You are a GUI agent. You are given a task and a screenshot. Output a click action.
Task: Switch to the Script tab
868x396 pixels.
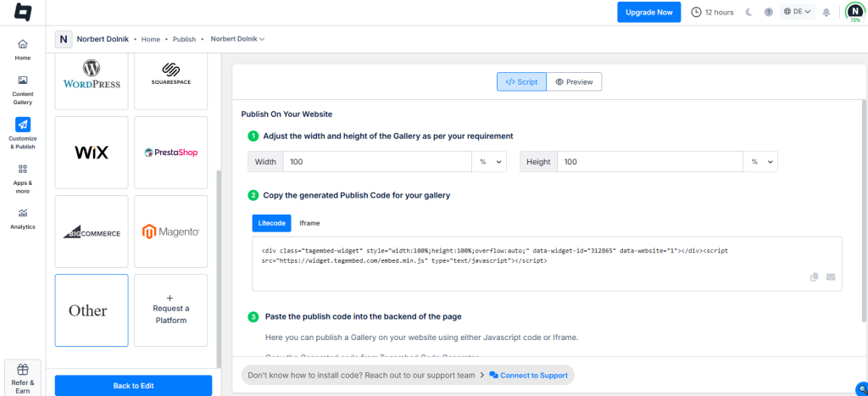[x=521, y=81]
